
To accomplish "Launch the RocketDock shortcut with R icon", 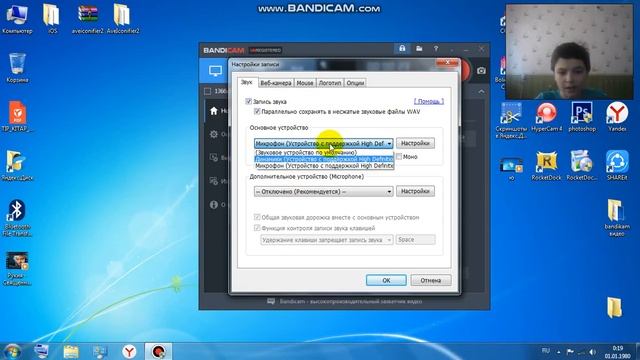I will pos(547,166).
